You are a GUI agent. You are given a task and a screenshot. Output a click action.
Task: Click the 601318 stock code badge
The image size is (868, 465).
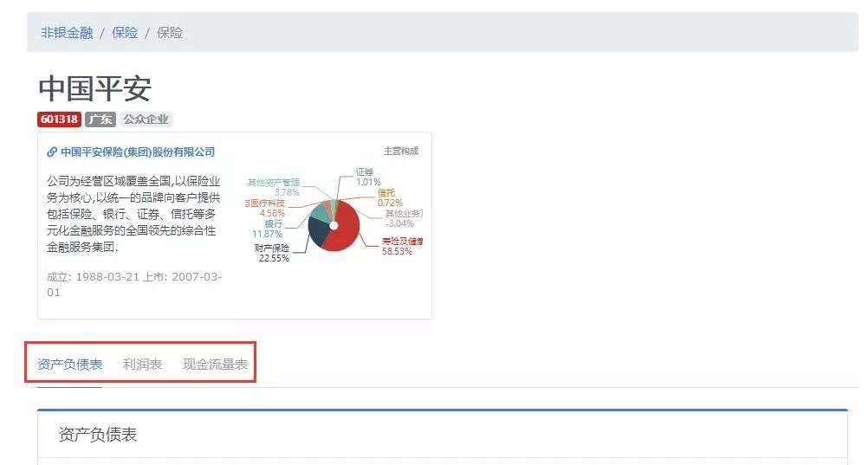click(59, 119)
